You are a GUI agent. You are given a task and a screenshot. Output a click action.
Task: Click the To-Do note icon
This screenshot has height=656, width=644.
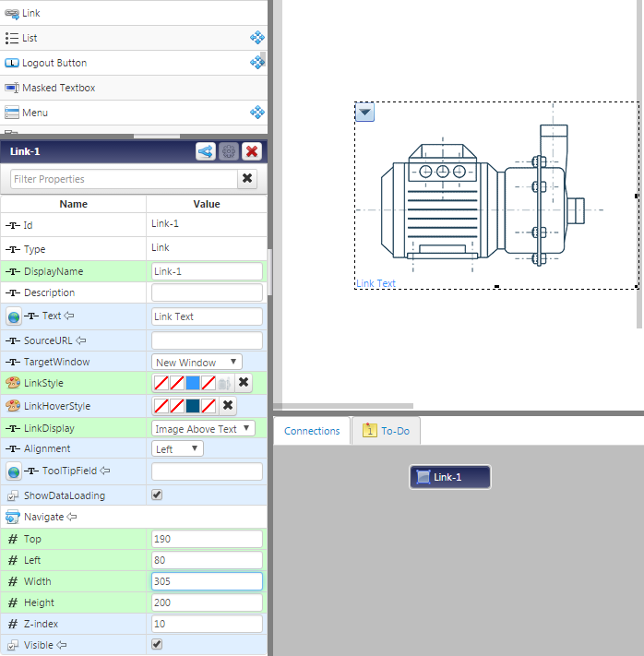coord(369,430)
